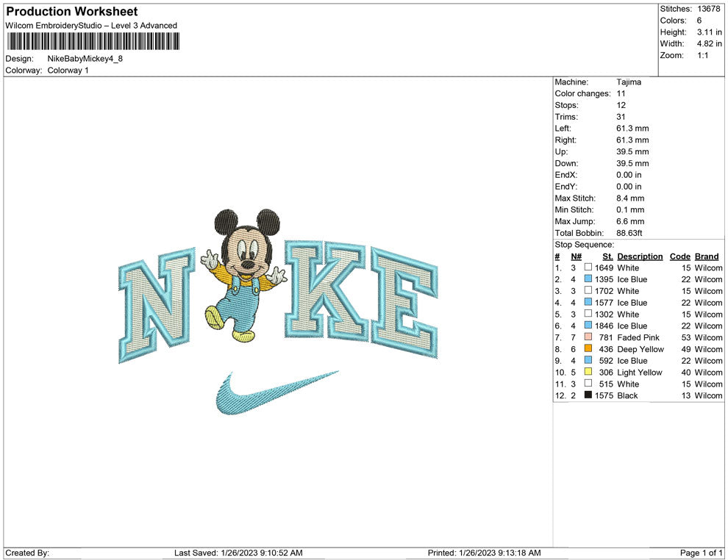Click the 'Created By:' footer label
Screen dimensions: 728x560
(27, 553)
